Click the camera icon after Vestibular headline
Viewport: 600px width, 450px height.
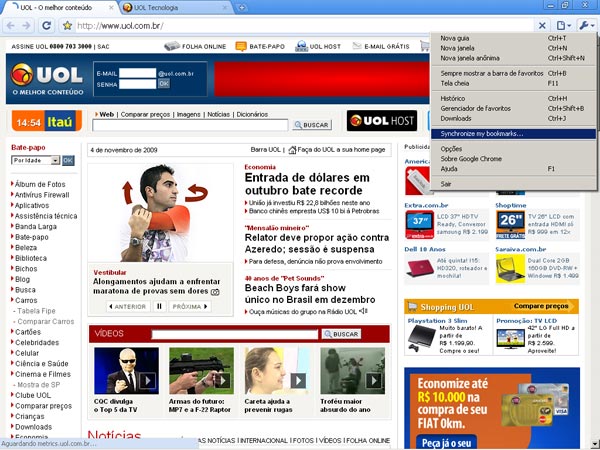tap(215, 292)
